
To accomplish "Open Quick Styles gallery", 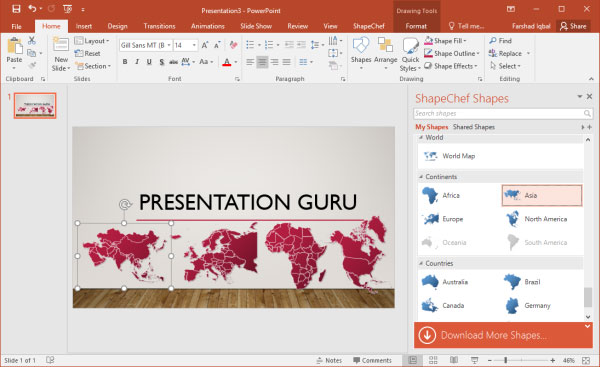I will coord(410,55).
